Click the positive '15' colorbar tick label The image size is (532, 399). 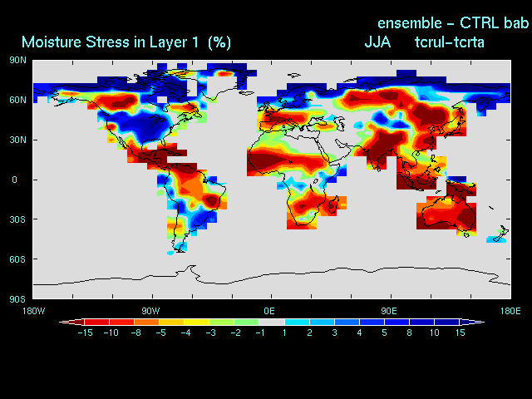[460, 332]
